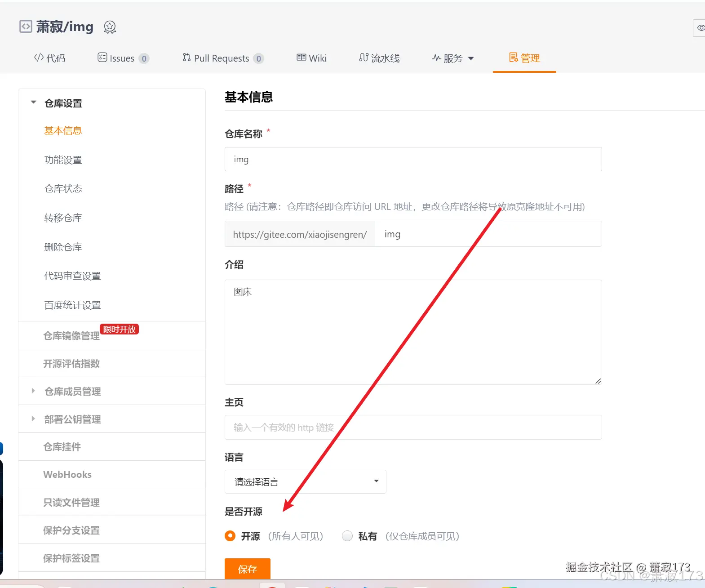Open 删除仓库 option

point(63,247)
